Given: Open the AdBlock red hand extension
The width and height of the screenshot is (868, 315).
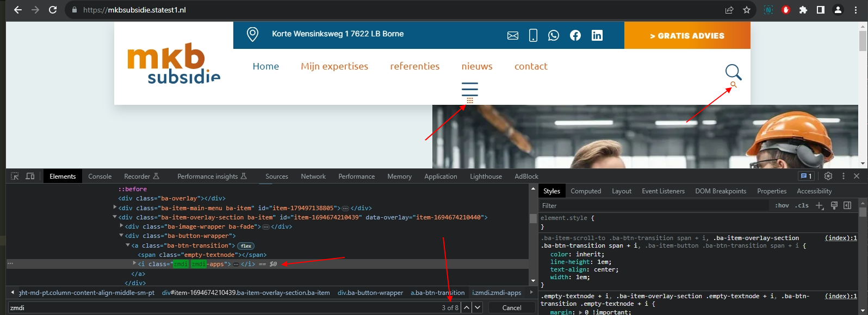Looking at the screenshot, I should pyautogui.click(x=786, y=10).
